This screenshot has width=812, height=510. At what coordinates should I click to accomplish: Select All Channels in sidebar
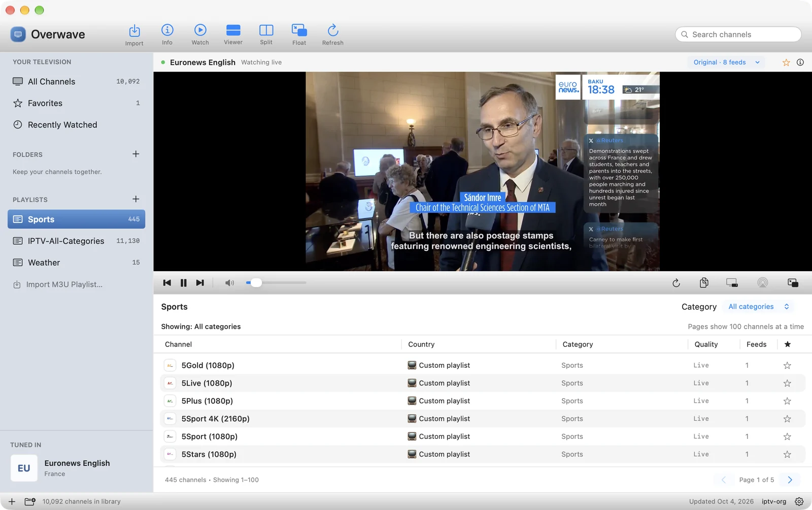pyautogui.click(x=77, y=81)
